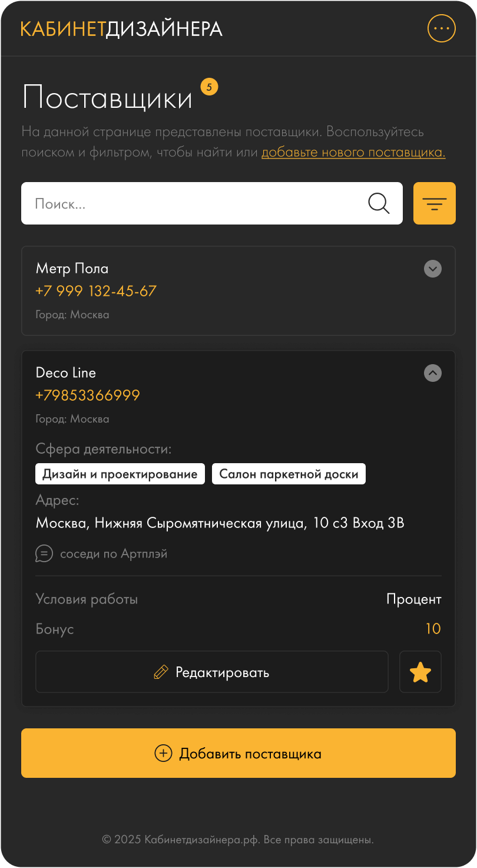The image size is (477, 868).
Task: Toggle the favorite star for Deco Line
Action: (x=420, y=672)
